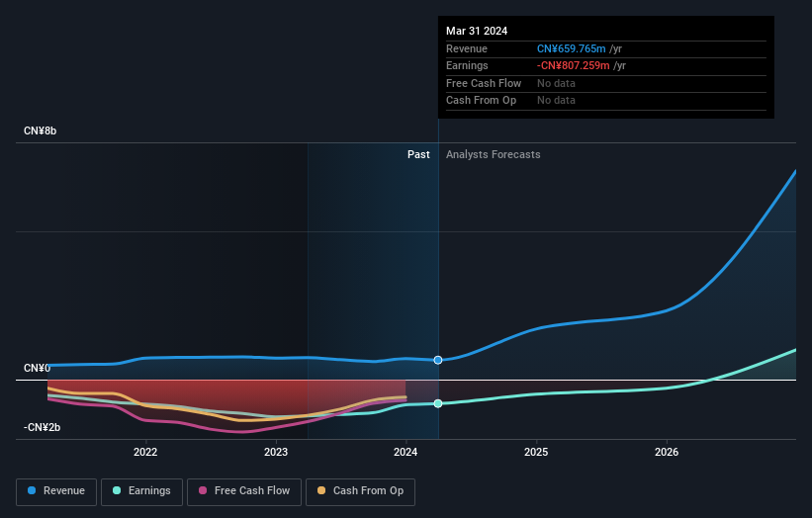This screenshot has height=518, width=812.
Task: Click the -CN¥2b y-axis label
Action: 42,427
